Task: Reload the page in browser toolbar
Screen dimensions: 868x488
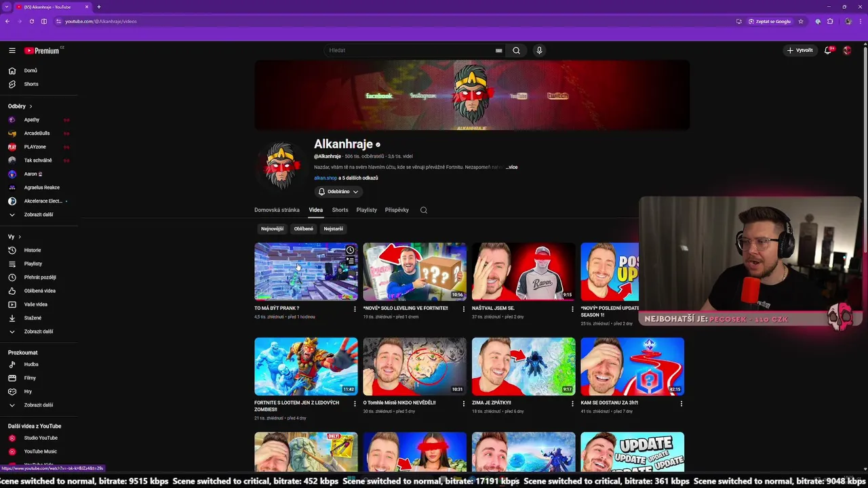Action: [x=31, y=21]
